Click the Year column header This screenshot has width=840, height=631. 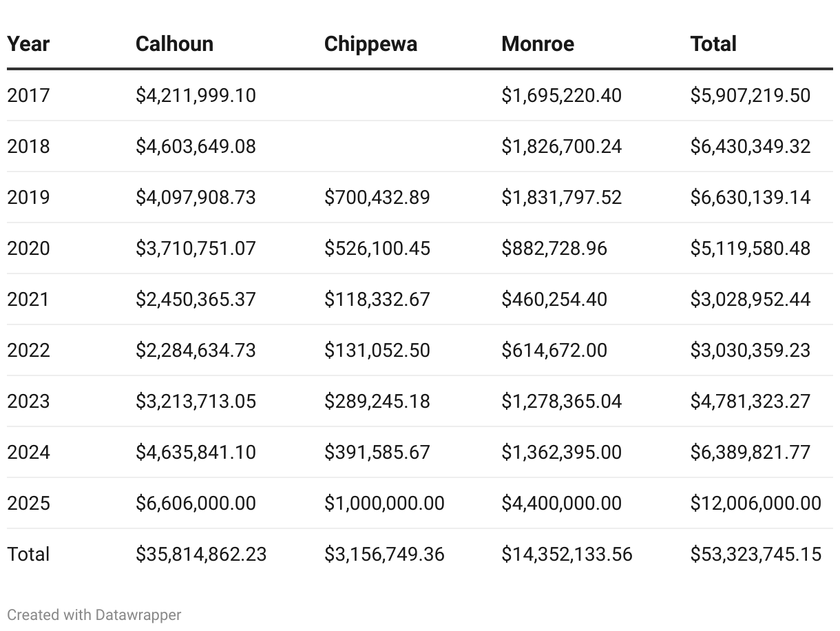(x=28, y=44)
